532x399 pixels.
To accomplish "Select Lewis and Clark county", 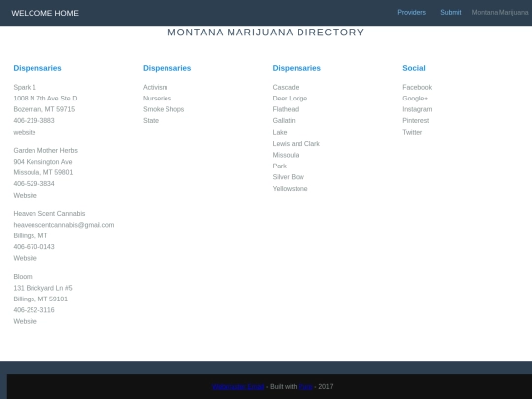I will click(x=297, y=143).
